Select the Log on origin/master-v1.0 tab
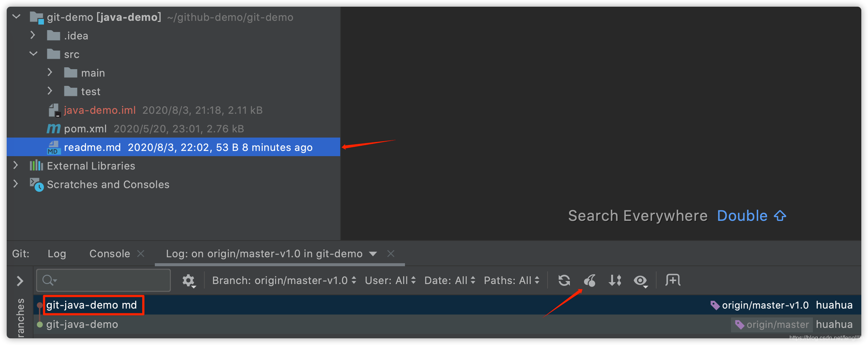 tap(264, 254)
